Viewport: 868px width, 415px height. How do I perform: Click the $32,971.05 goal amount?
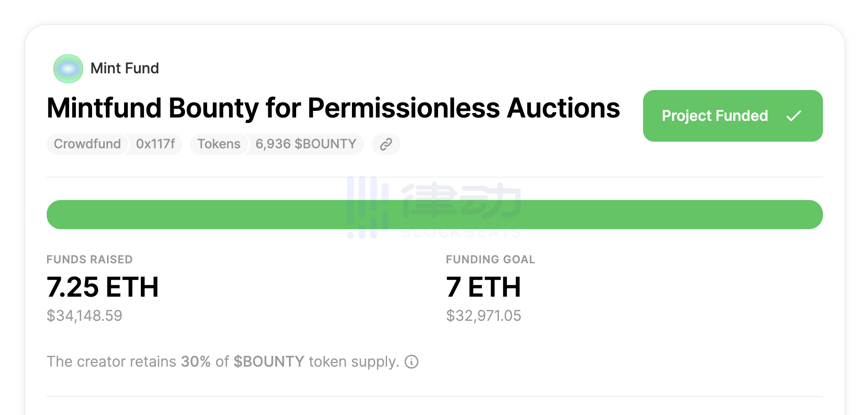click(484, 316)
